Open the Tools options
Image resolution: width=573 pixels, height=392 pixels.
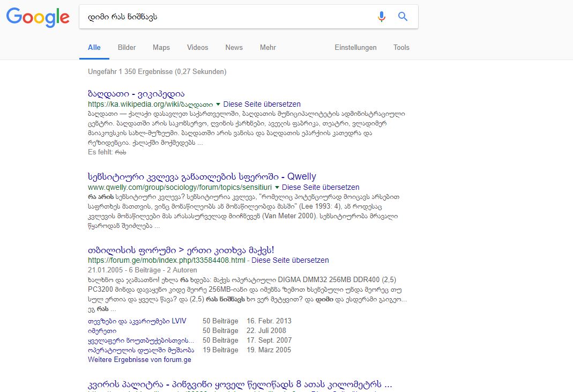coord(401,48)
